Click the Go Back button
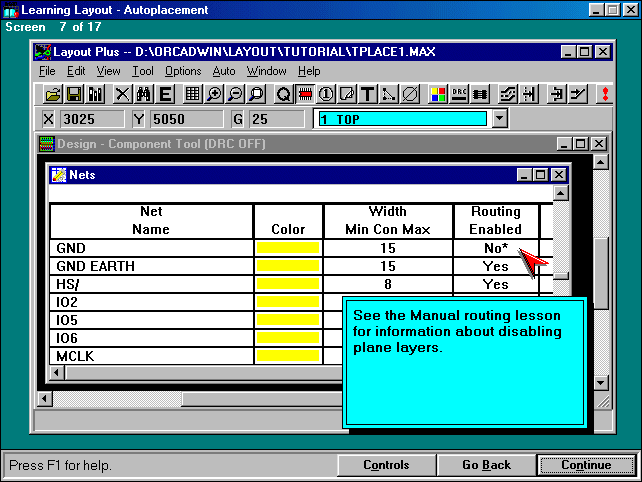 pyautogui.click(x=486, y=465)
